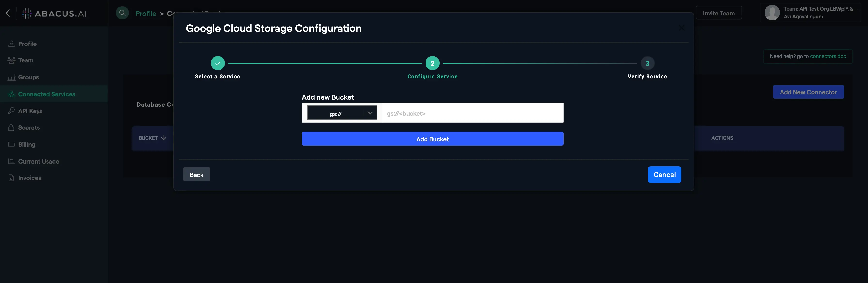This screenshot has width=868, height=283.
Task: Sort by the BUCKET column arrow
Action: 164,138
